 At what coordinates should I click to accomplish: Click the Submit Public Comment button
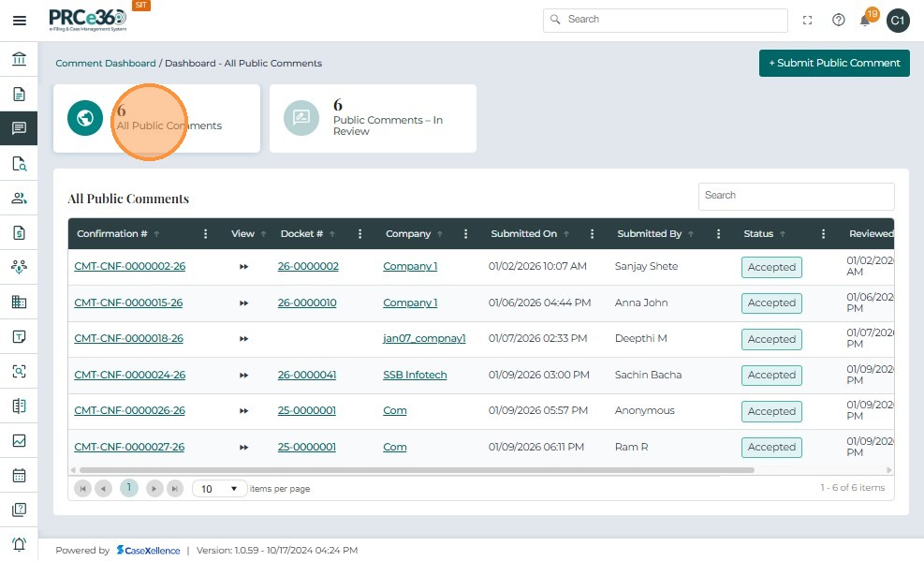[834, 63]
